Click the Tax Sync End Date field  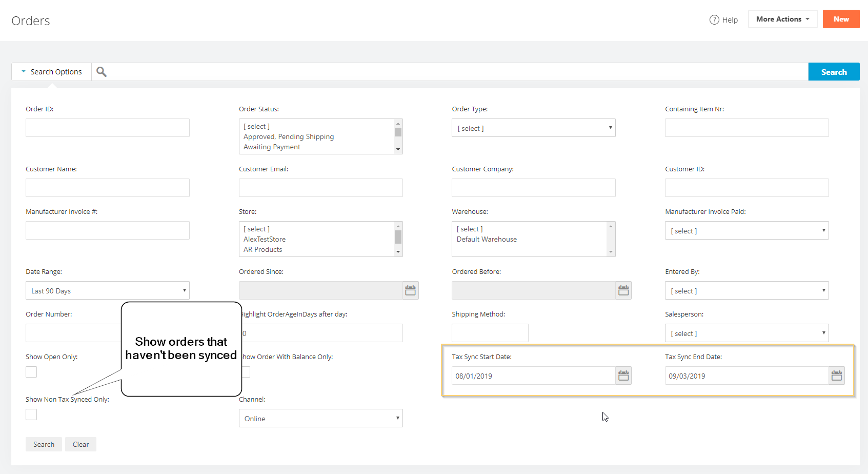click(747, 376)
